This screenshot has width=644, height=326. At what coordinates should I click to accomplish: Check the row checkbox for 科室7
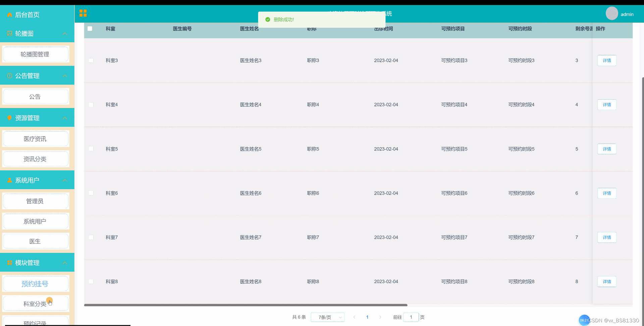point(91,237)
